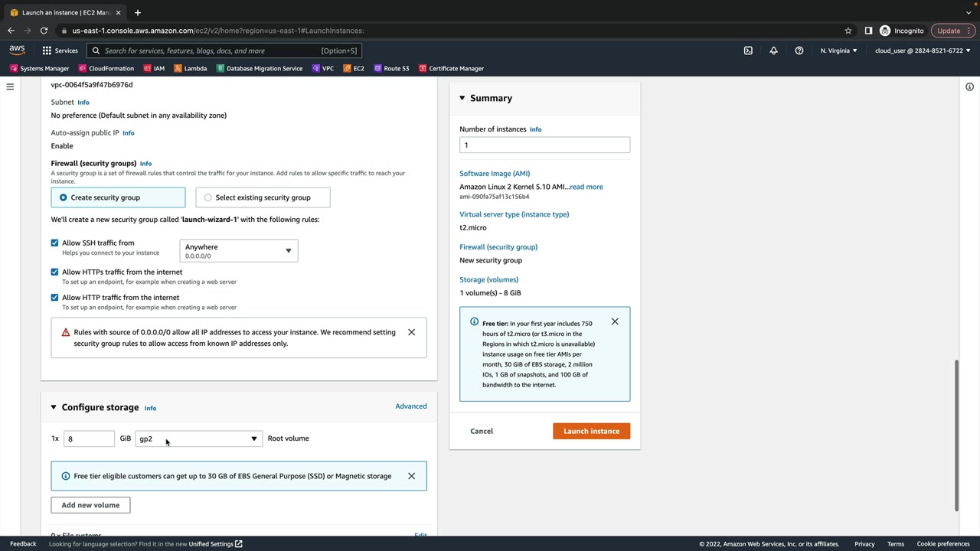Click Info next to Configure storage
The image size is (980, 551).
(150, 408)
